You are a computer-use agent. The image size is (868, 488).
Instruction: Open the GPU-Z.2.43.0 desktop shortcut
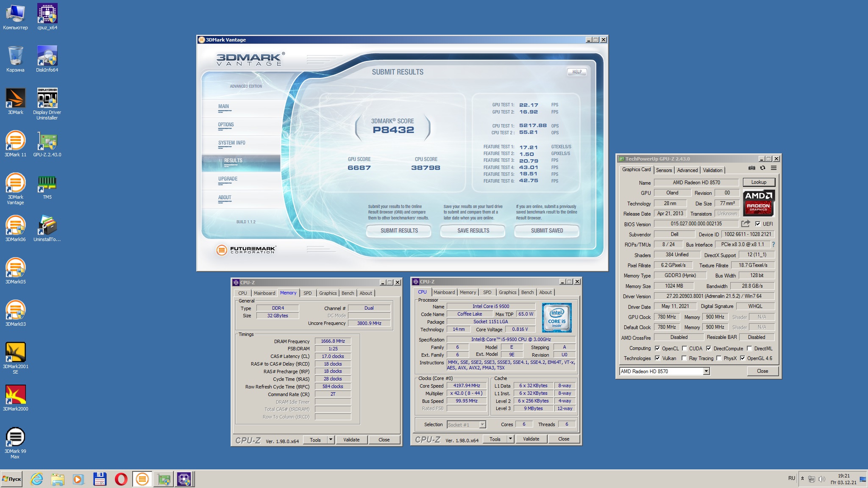pyautogui.click(x=47, y=144)
